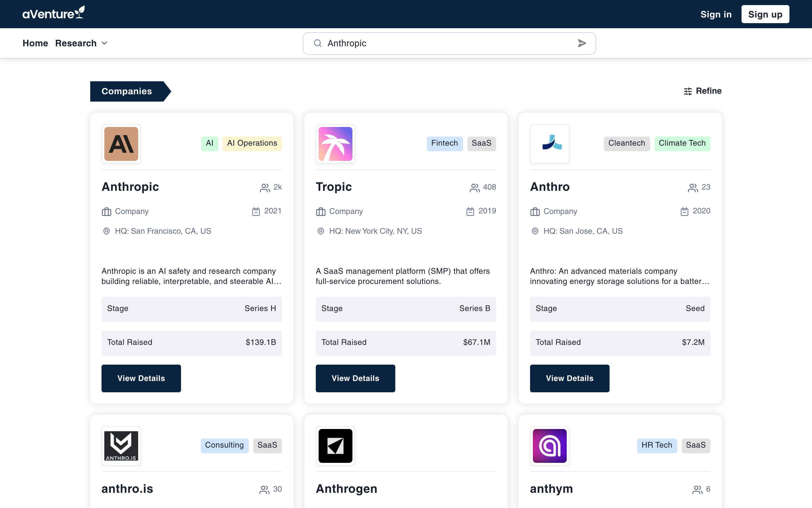Click Anthro employee count people icon
This screenshot has width=812, height=508.
(693, 187)
